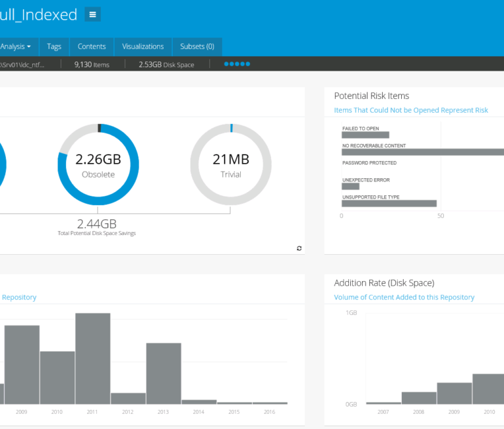Select the 2.26GB Obsolete donut chart
Screen dimensions: 504x429
point(98,164)
